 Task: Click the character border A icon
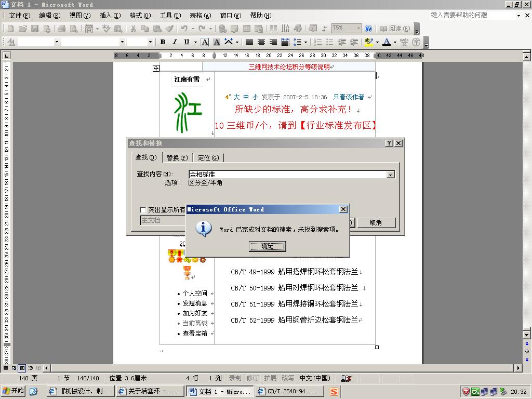(x=205, y=42)
